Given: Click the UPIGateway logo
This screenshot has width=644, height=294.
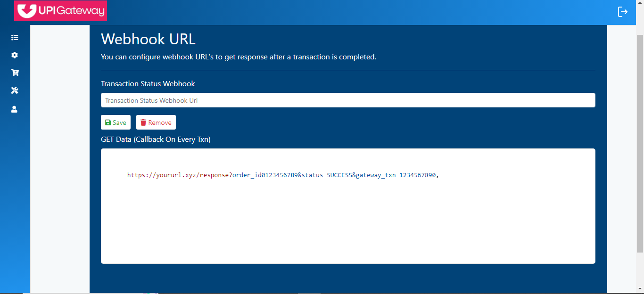Looking at the screenshot, I should coord(60,11).
